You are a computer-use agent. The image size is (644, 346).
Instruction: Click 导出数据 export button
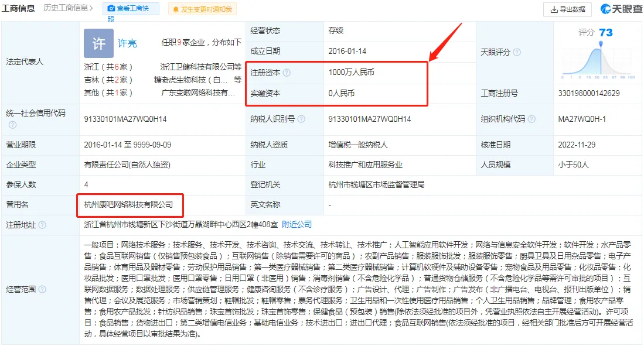coord(567,9)
